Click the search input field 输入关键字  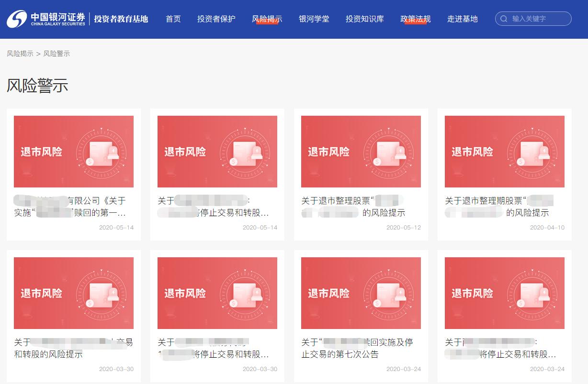point(534,19)
